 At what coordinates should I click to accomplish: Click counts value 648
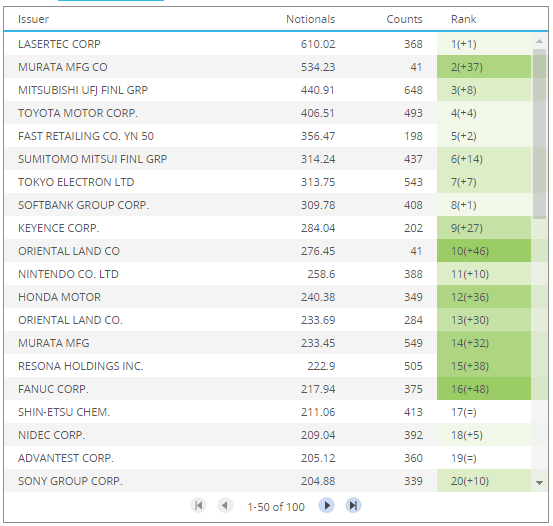(413, 90)
